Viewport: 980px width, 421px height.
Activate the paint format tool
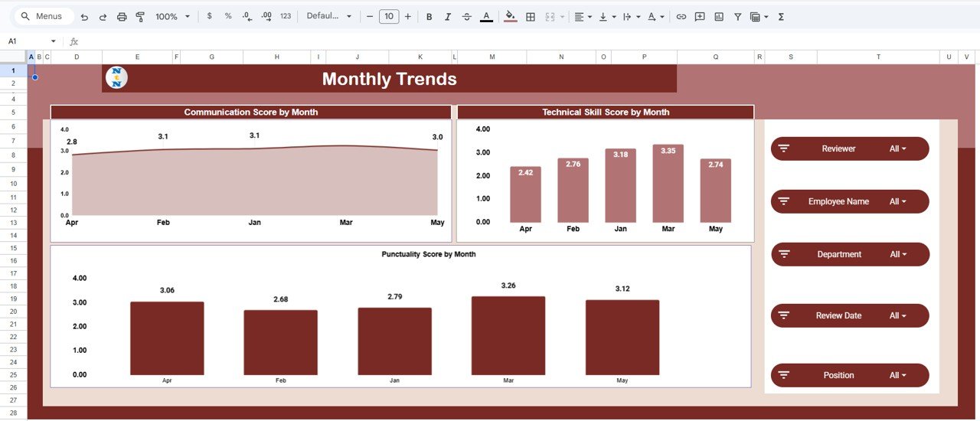point(140,16)
